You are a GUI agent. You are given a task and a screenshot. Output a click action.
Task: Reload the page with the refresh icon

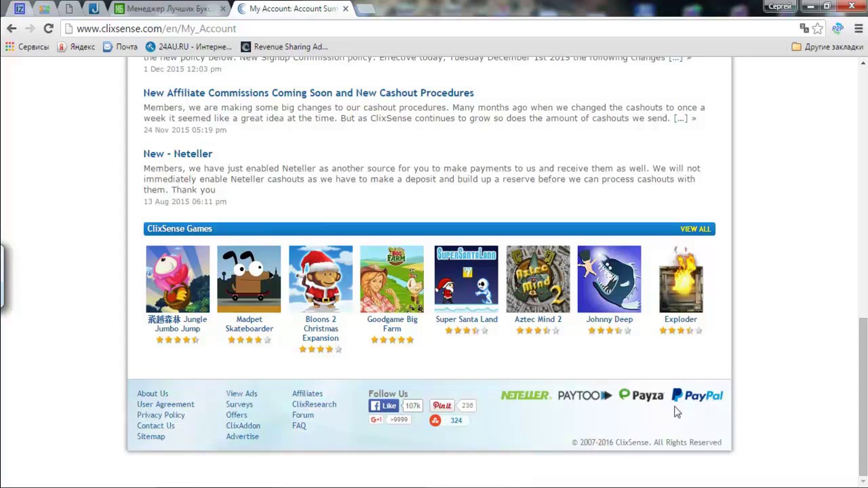point(48,28)
